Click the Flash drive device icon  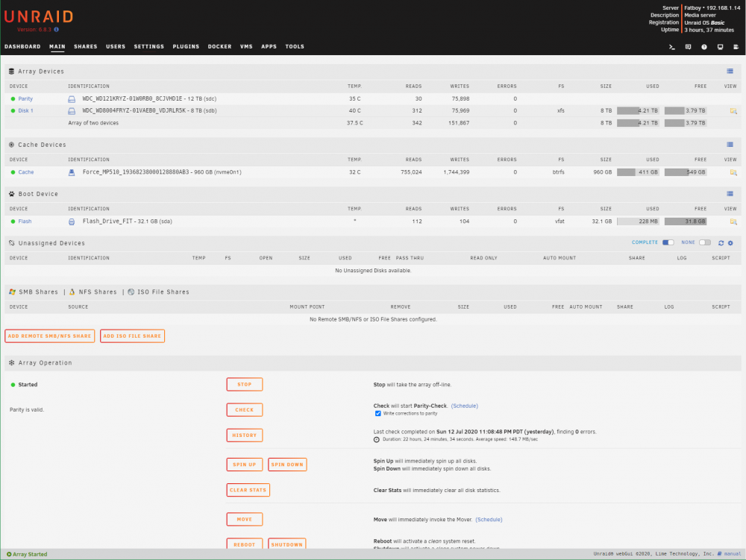coord(72,221)
